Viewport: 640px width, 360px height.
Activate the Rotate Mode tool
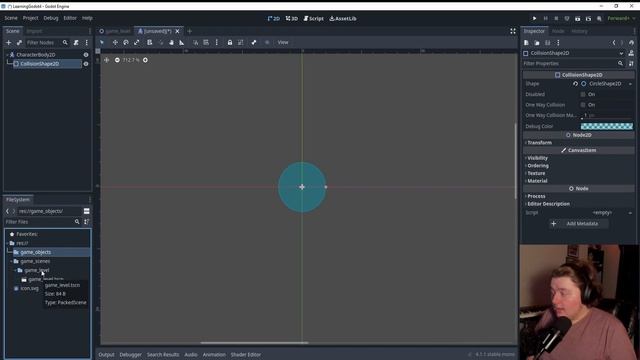pos(126,42)
